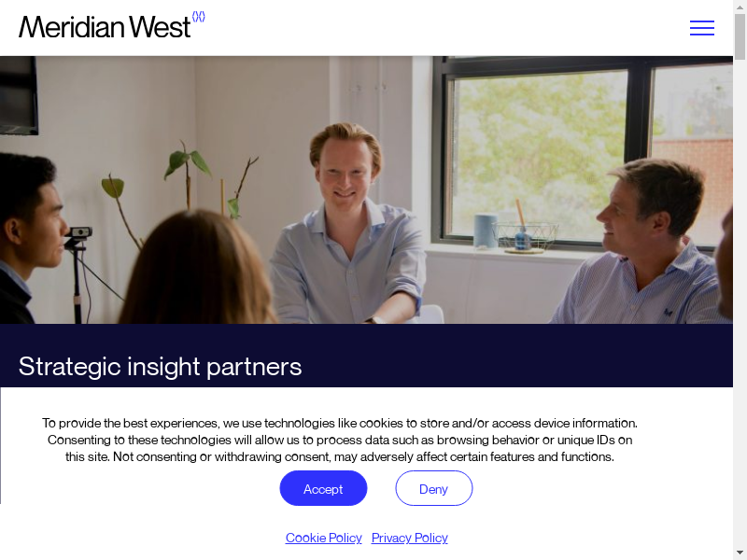
Task: Click the Strategic insight partners heading
Action: coord(160,366)
